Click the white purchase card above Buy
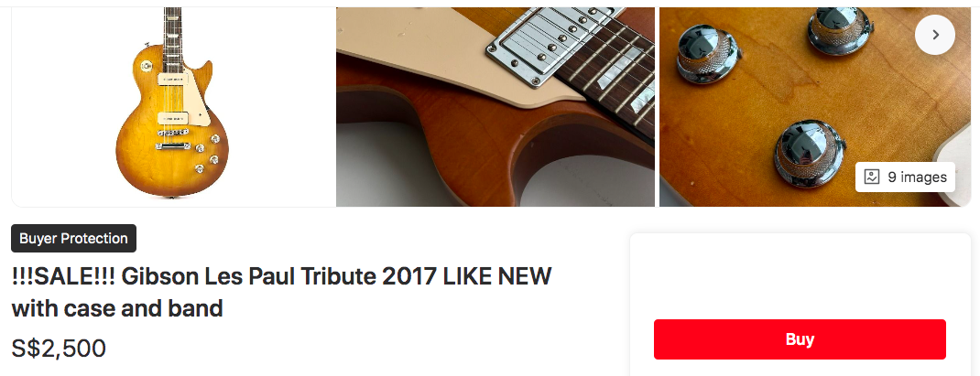This screenshot has height=376, width=980. pyautogui.click(x=800, y=274)
